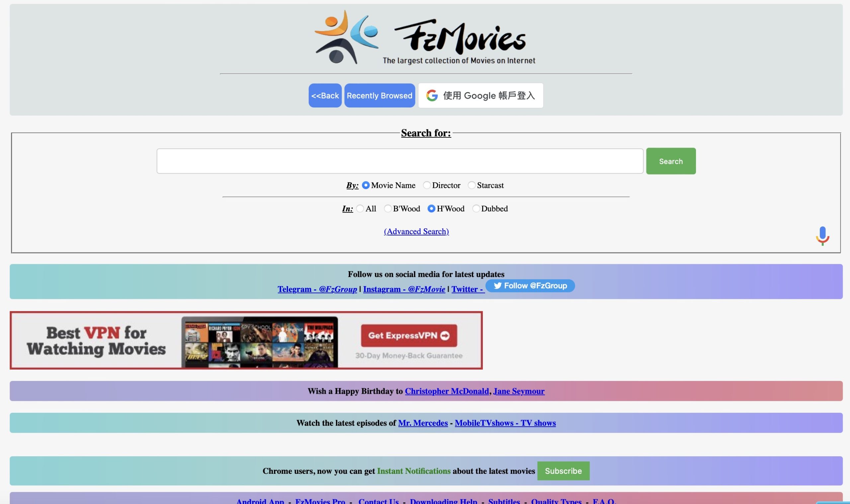
Task: Click the Subscribe notifications button
Action: click(563, 471)
